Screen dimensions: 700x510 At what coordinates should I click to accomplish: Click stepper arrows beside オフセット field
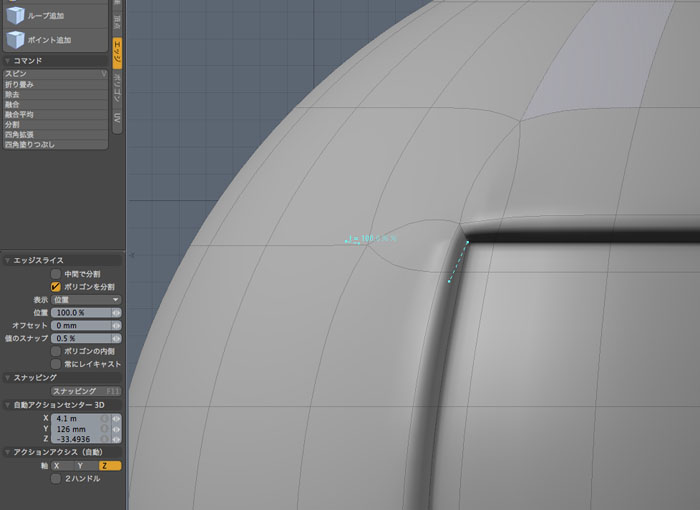click(116, 326)
